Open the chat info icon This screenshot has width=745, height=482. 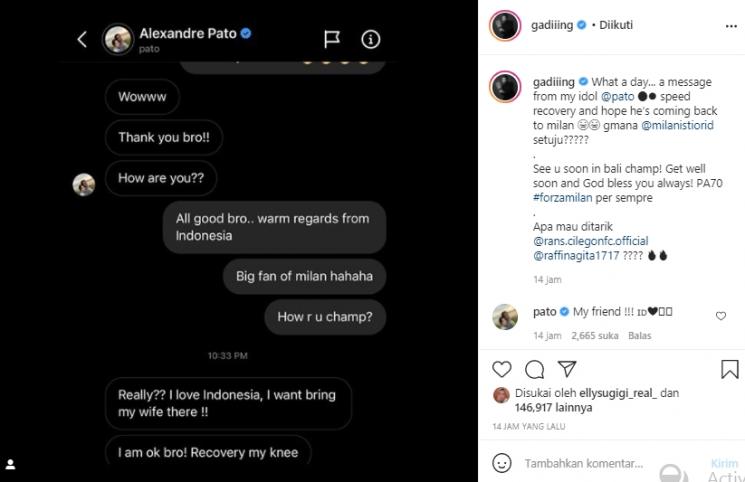point(371,39)
